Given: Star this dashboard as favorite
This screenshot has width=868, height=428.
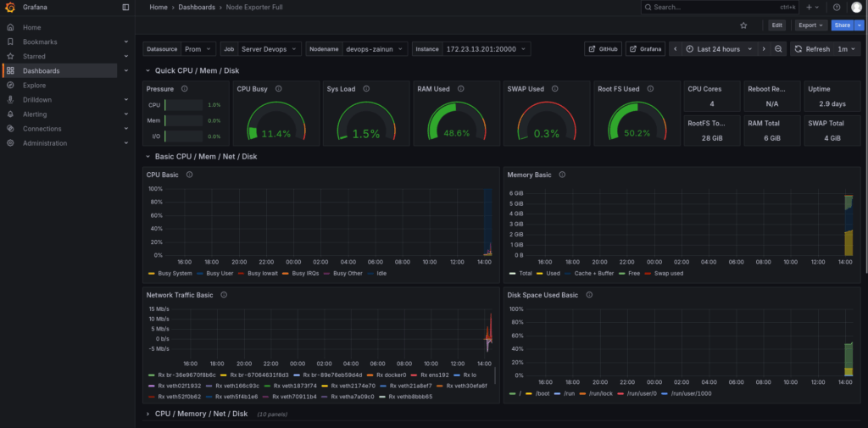Looking at the screenshot, I should 743,25.
